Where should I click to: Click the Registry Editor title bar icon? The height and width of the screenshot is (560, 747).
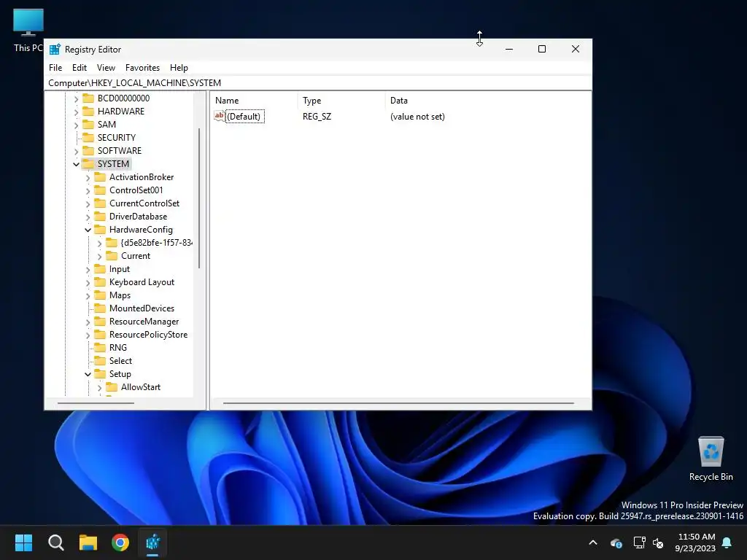click(55, 50)
